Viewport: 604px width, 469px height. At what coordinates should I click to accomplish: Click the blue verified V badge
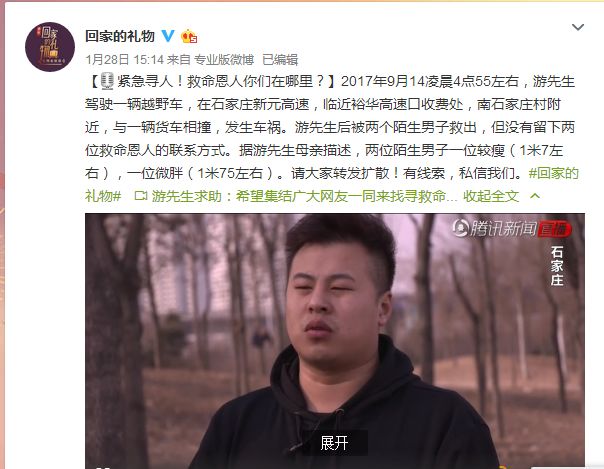168,36
